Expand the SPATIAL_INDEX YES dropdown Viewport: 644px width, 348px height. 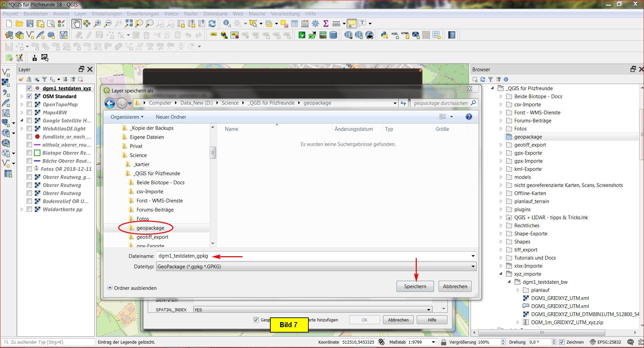point(429,310)
